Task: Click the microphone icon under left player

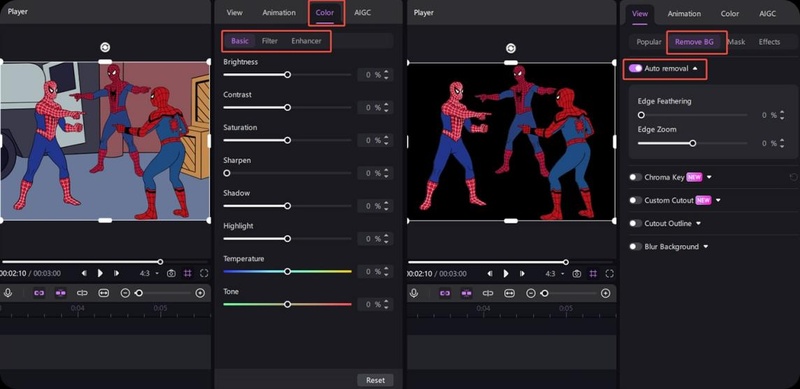Action: coord(8,293)
